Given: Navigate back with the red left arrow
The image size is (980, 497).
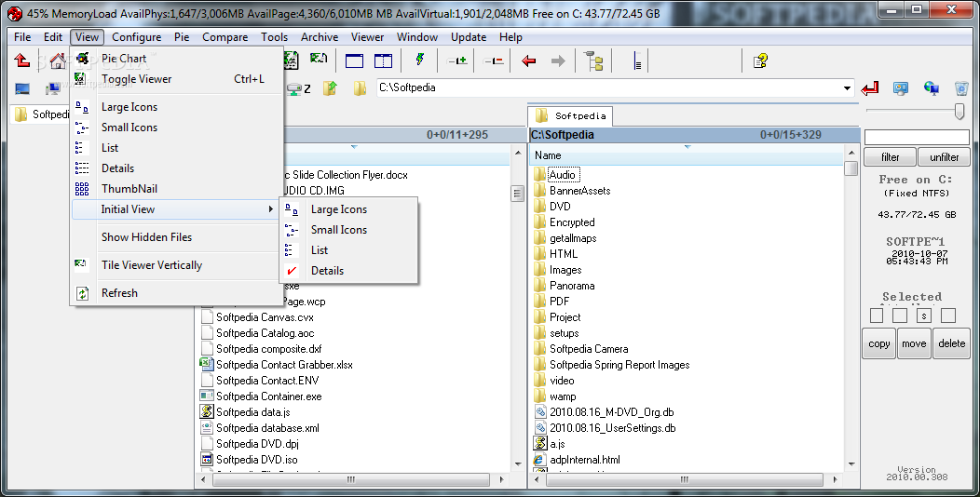Looking at the screenshot, I should [529, 60].
